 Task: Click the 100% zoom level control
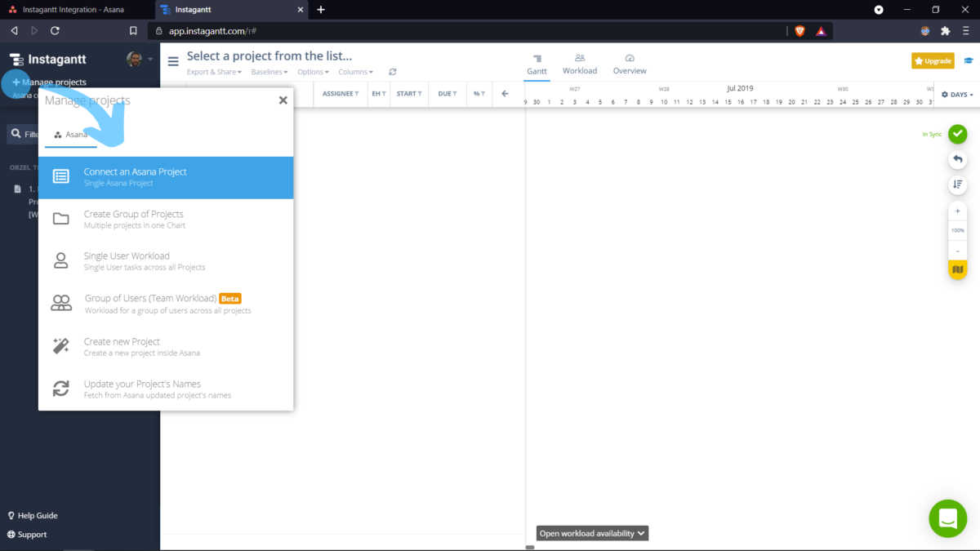[957, 229]
